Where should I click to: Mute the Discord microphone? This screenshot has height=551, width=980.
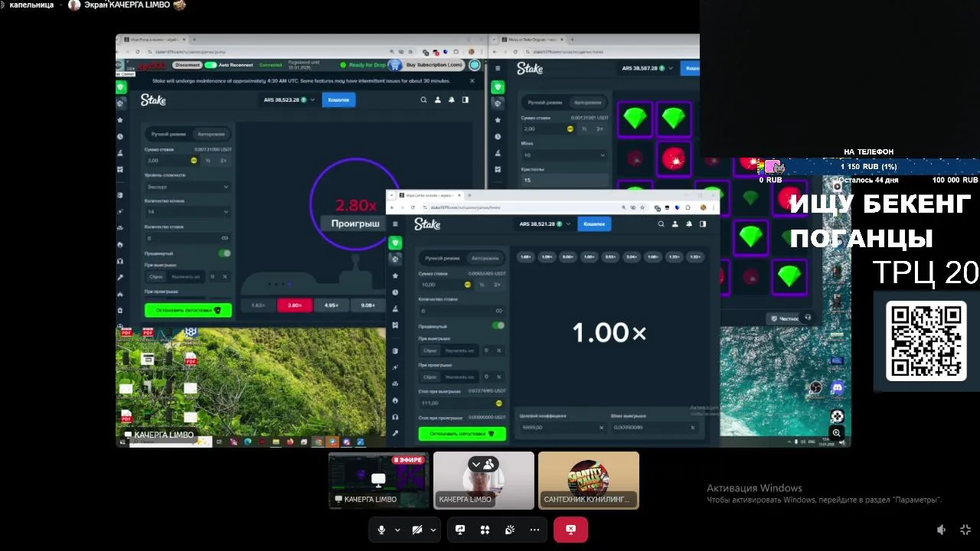(381, 530)
